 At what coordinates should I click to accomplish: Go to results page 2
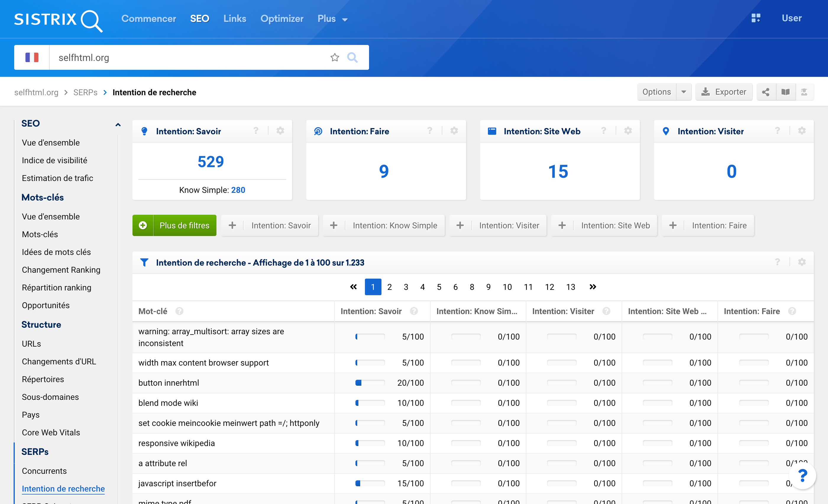(x=389, y=287)
